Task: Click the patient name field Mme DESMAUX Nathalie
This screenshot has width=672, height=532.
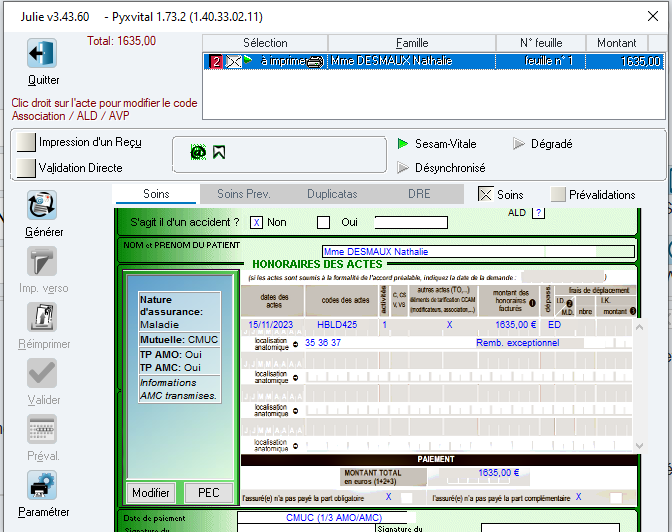Action: pos(478,252)
